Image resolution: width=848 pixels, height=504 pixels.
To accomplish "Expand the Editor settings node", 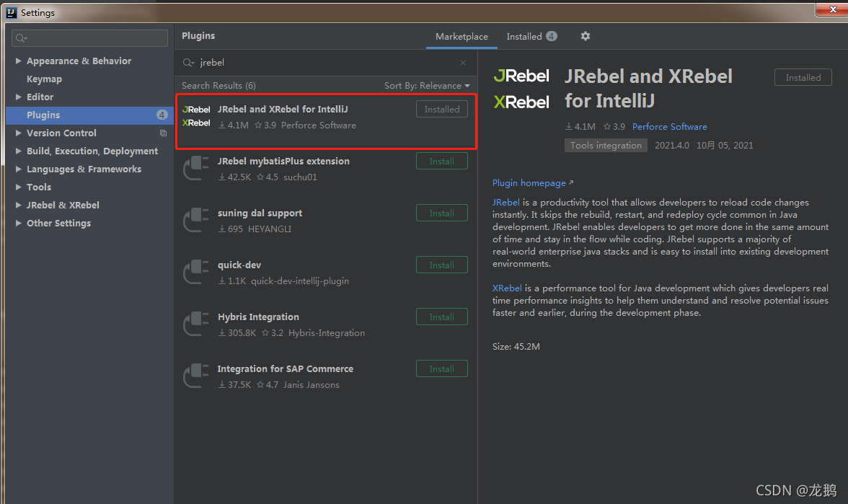I will (x=19, y=97).
